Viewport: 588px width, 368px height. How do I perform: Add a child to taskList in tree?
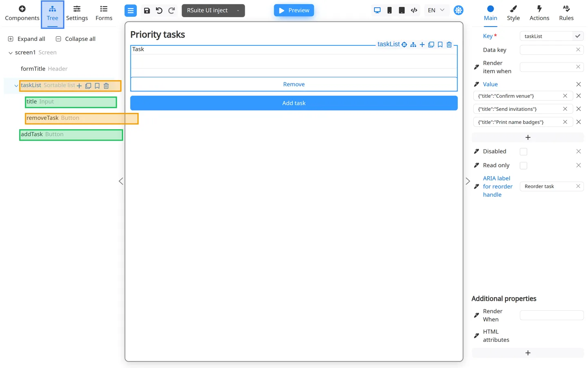[79, 86]
